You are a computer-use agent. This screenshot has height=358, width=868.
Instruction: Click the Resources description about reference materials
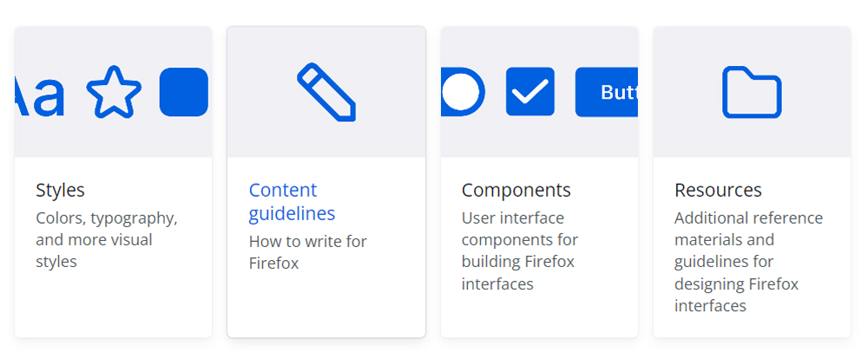point(748,261)
